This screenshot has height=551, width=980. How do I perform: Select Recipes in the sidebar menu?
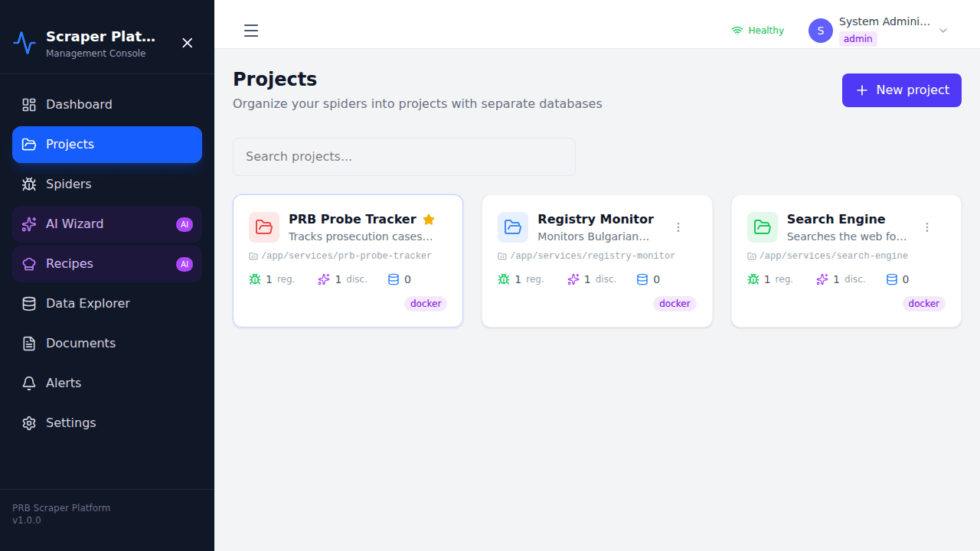pyautogui.click(x=70, y=263)
